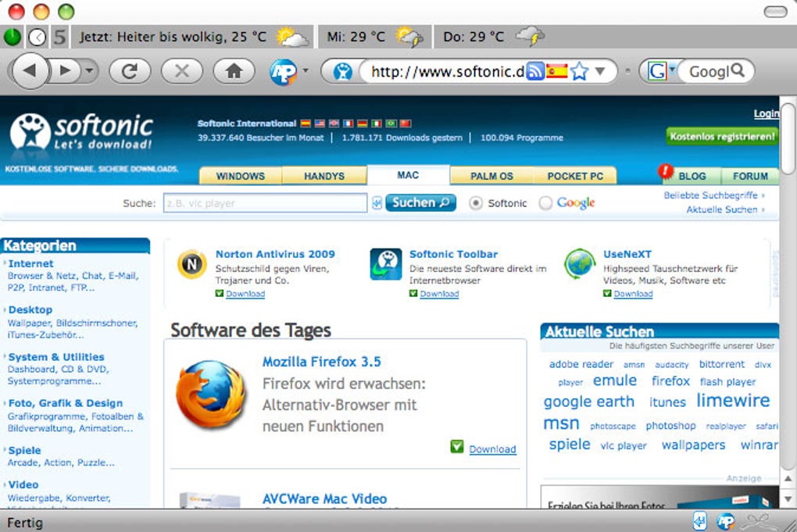Open the Foto, Grafik & Design category
The image size is (797, 532).
tap(66, 403)
